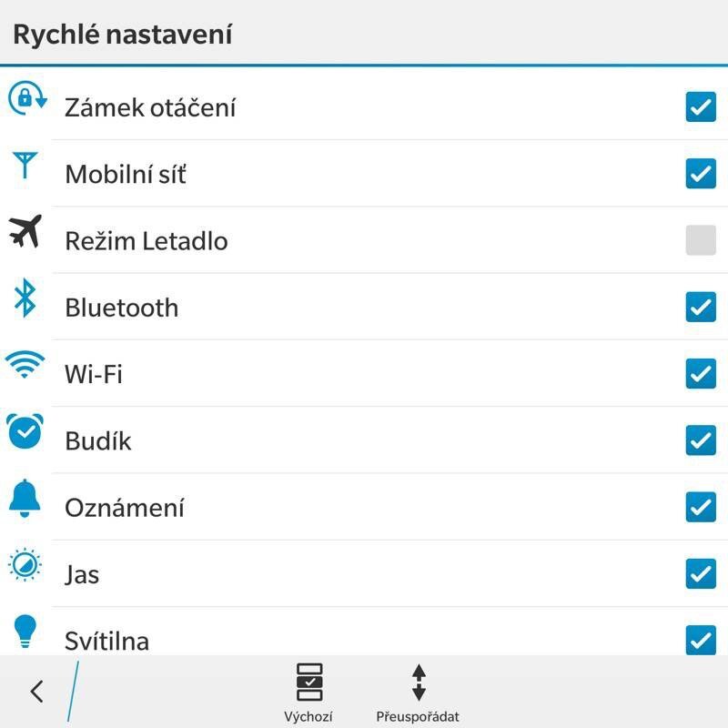The image size is (728, 728).
Task: Tap the Přeuspořádat reorder button
Action: pos(418,692)
